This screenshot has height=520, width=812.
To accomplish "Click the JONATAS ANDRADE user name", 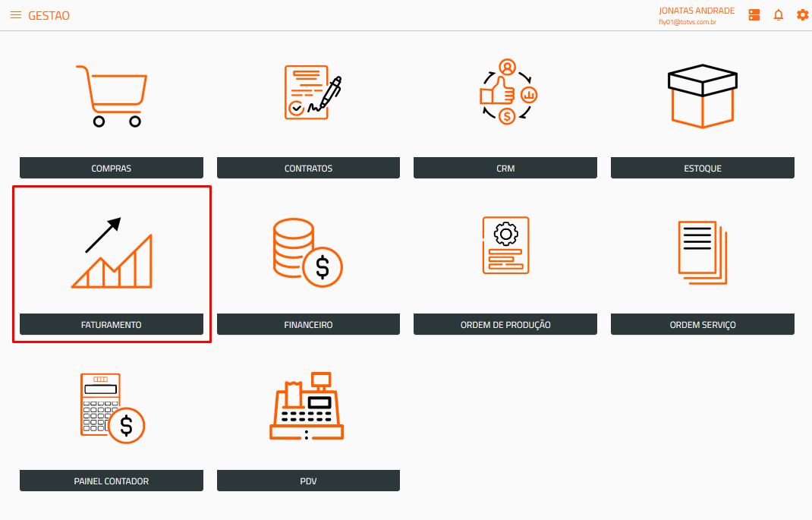I will click(697, 11).
